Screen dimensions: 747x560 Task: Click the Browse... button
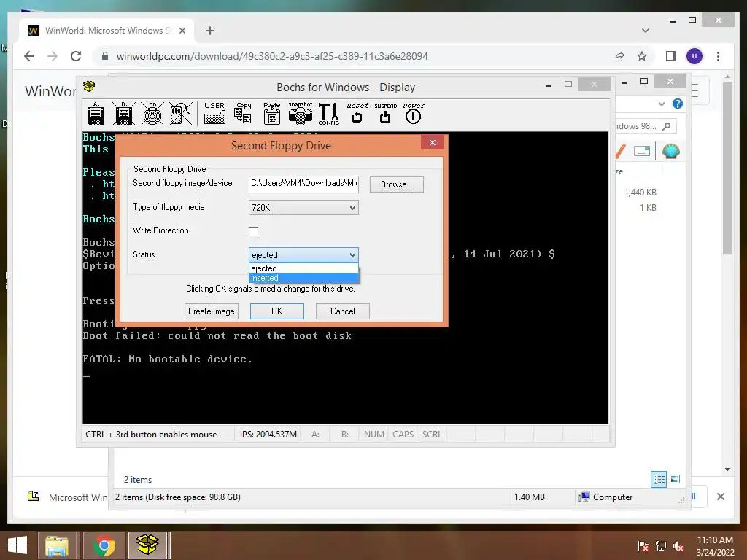pyautogui.click(x=396, y=184)
